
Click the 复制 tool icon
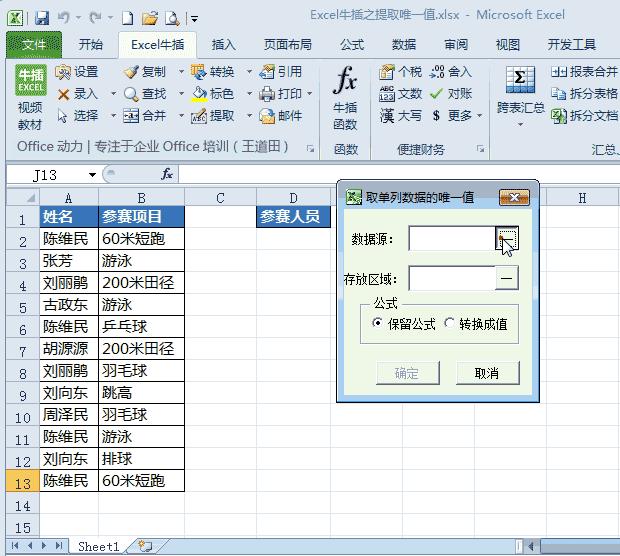coord(131,72)
